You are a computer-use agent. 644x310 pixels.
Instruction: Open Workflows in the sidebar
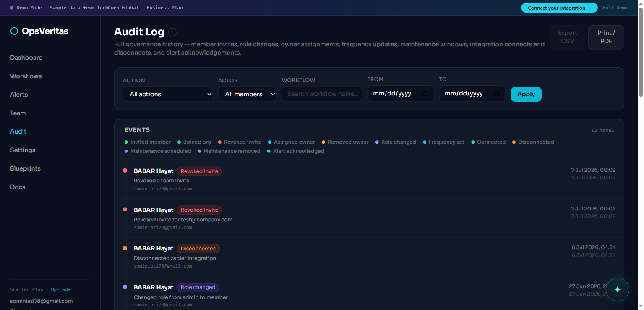pos(26,76)
